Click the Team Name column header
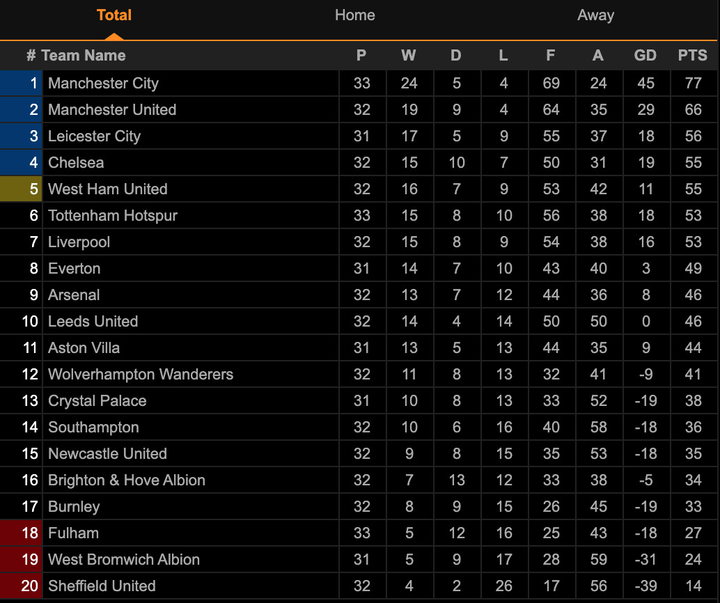 (84, 56)
